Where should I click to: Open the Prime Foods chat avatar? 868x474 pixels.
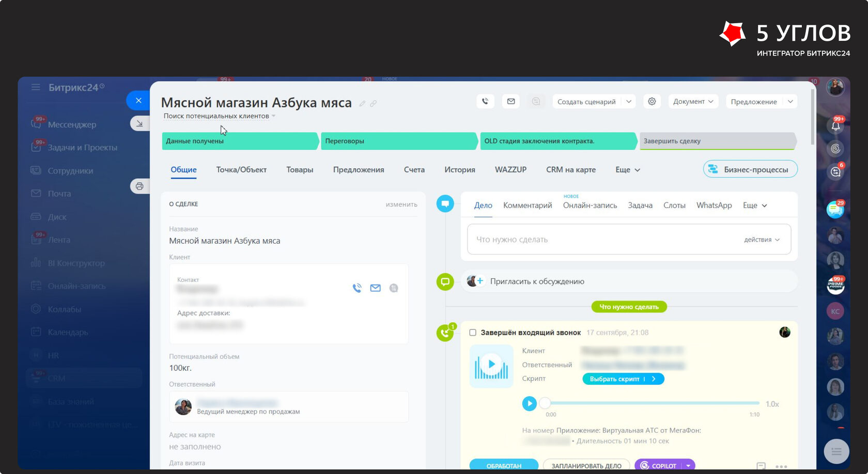(835, 285)
